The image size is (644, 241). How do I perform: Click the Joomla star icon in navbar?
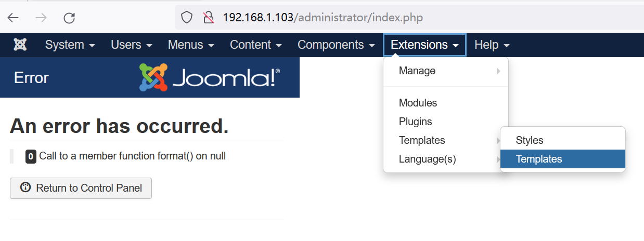pyautogui.click(x=20, y=45)
